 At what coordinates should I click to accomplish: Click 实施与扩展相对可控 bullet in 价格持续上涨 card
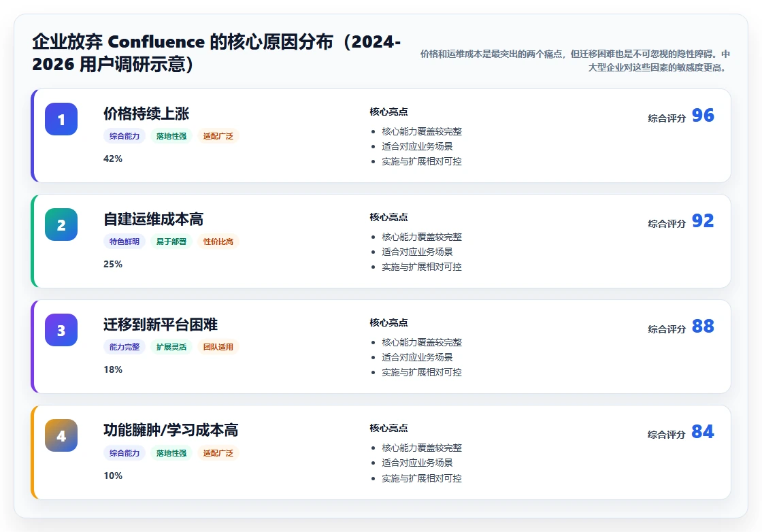pyautogui.click(x=421, y=161)
